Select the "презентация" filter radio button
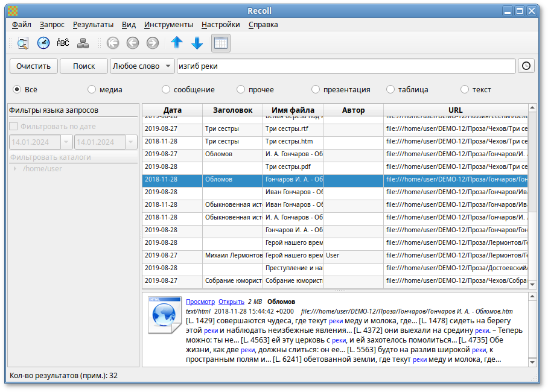The image size is (548, 392). pos(316,89)
